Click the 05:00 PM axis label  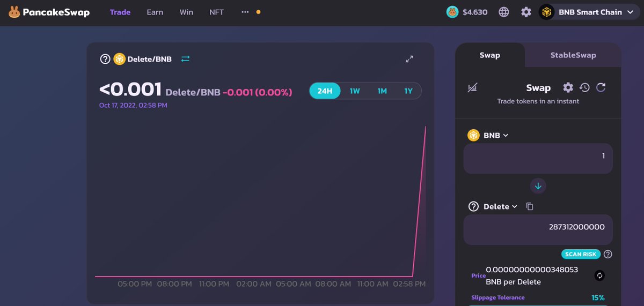tap(134, 284)
